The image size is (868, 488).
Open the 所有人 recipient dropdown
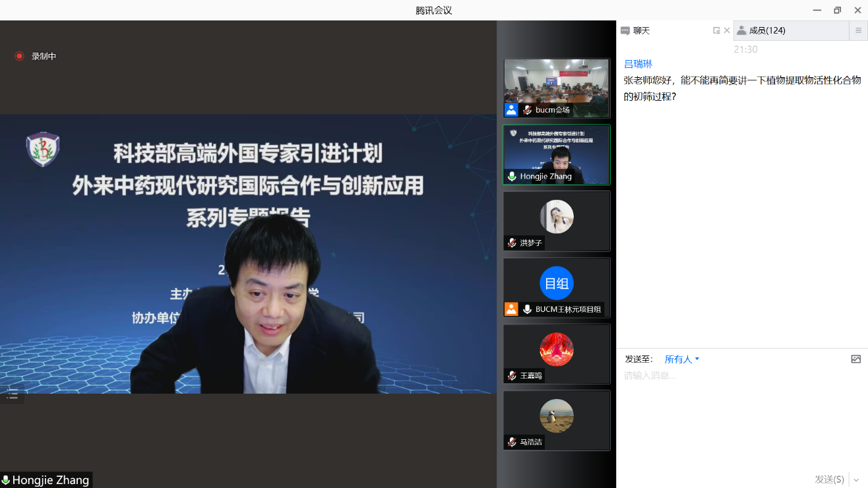point(682,359)
